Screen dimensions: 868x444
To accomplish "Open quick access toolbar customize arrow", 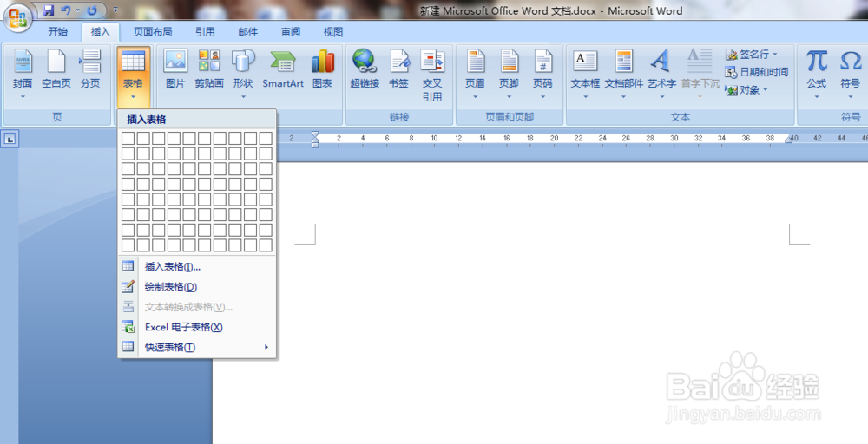I will tap(115, 10).
